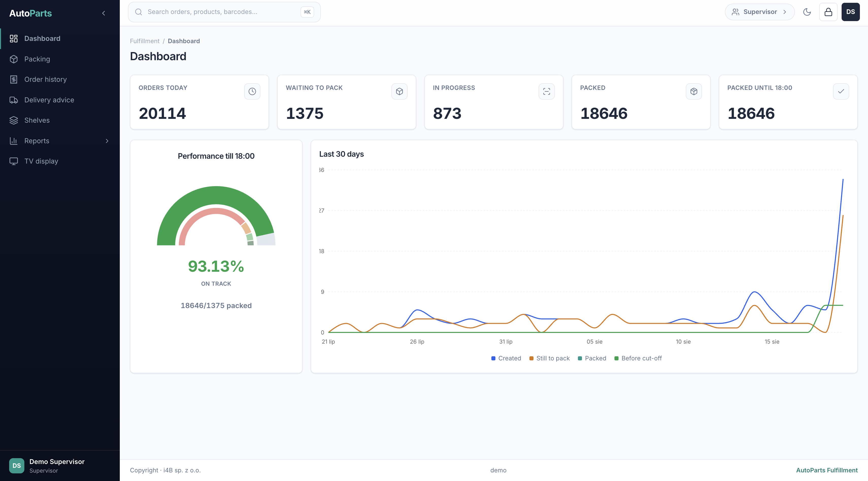
Task: Click the AutoParts logo
Action: pyautogui.click(x=30, y=13)
